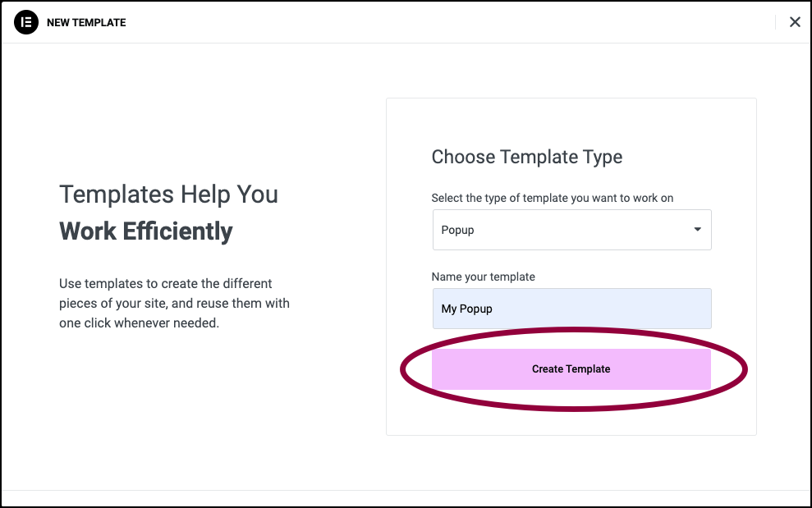Click the 'Templates Help You' heading
The height and width of the screenshot is (508, 812).
point(168,195)
